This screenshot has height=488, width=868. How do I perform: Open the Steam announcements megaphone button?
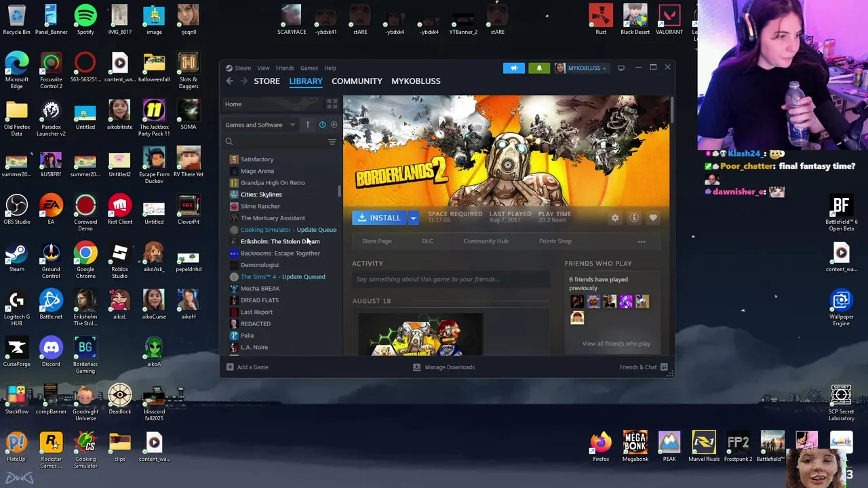513,68
